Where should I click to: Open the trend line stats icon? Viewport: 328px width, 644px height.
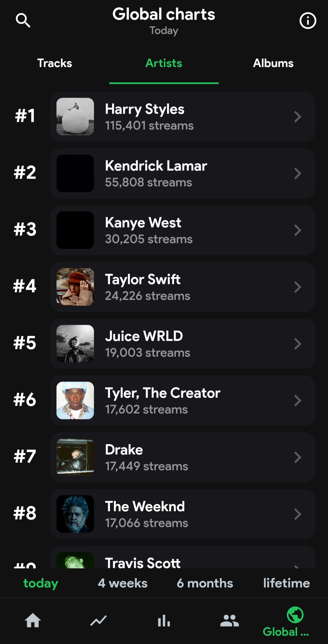pyautogui.click(x=98, y=620)
